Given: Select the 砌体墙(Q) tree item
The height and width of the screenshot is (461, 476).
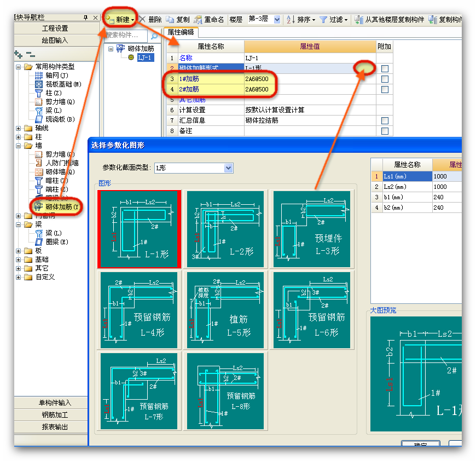Looking at the screenshot, I should [x=55, y=172].
